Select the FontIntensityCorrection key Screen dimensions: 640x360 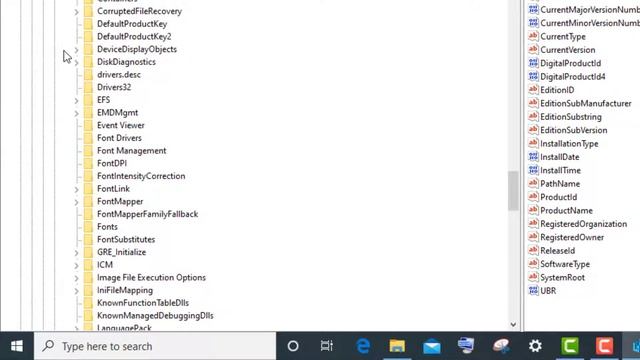(x=141, y=176)
